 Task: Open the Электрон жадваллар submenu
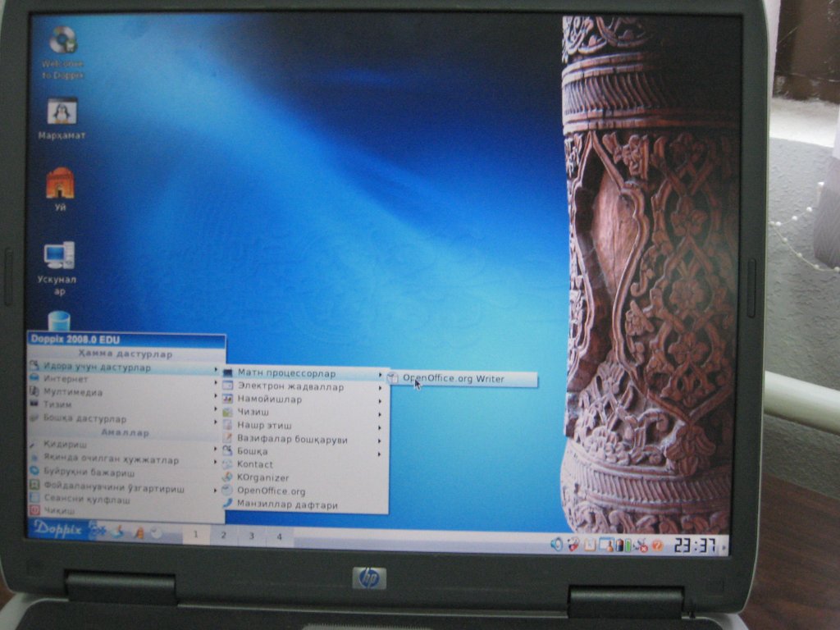pyautogui.click(x=304, y=386)
